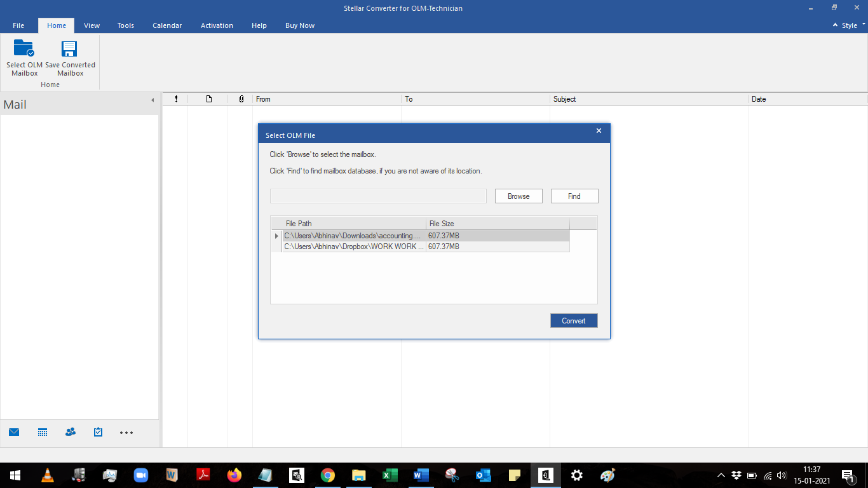Switch to the Tools tab

click(126, 25)
